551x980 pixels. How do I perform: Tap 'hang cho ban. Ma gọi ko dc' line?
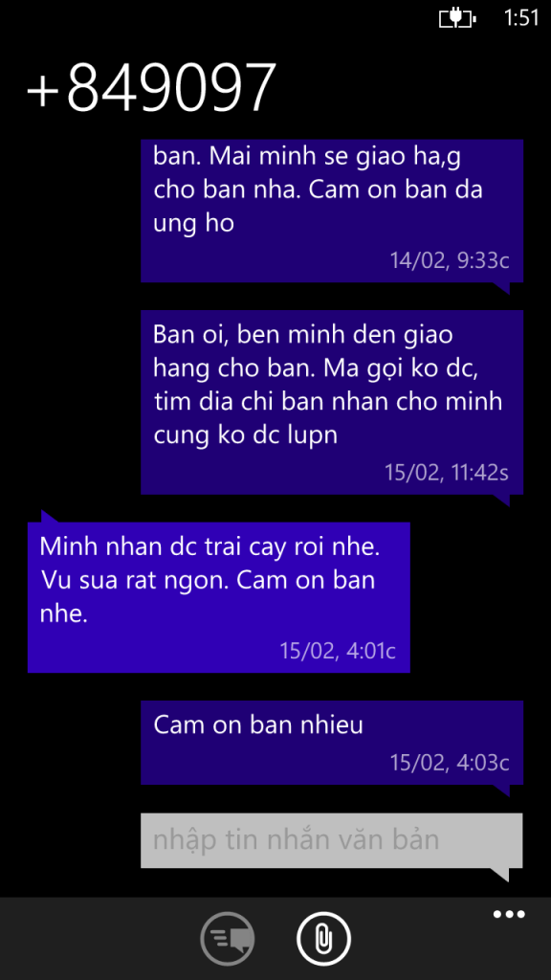(316, 368)
